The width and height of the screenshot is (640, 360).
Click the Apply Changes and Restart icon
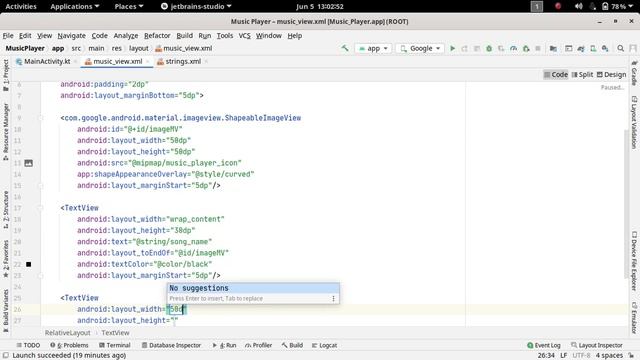click(x=464, y=48)
